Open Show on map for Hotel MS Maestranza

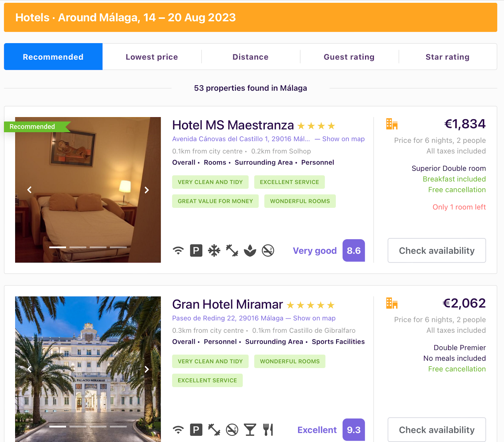(x=343, y=139)
